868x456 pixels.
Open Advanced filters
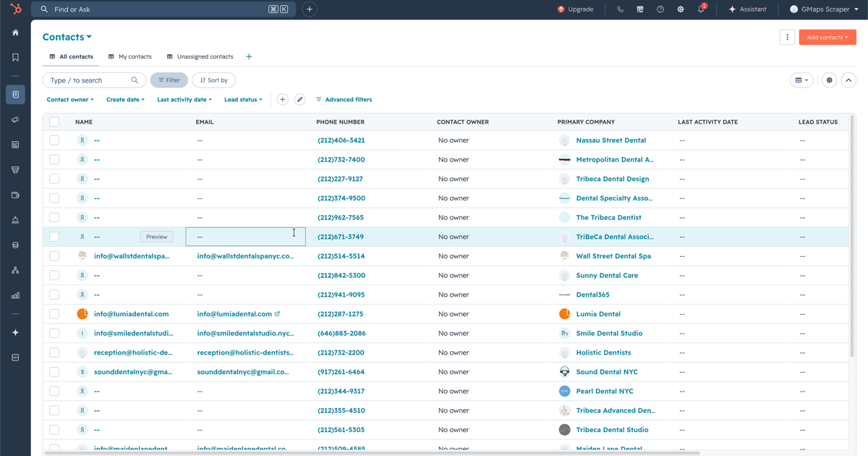tap(344, 100)
